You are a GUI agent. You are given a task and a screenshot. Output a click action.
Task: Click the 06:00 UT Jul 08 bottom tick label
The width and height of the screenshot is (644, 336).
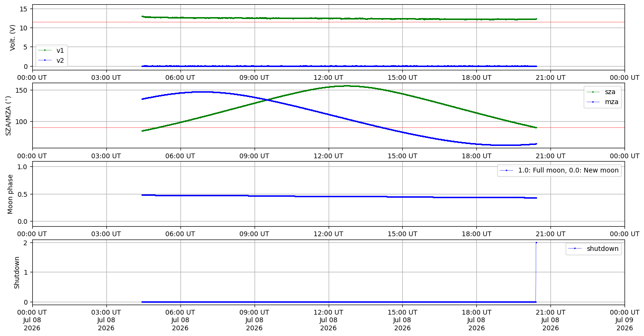[180, 321]
